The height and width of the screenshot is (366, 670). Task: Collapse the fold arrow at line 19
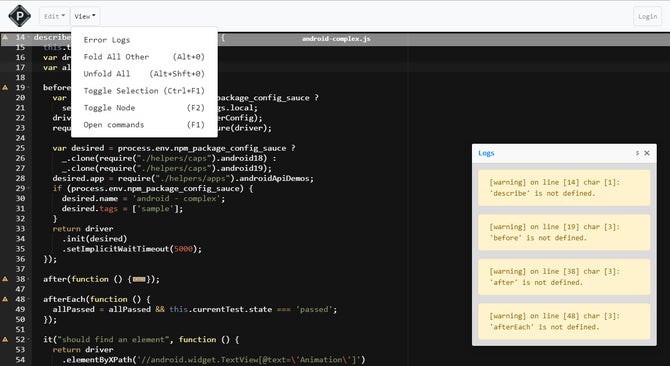point(28,88)
